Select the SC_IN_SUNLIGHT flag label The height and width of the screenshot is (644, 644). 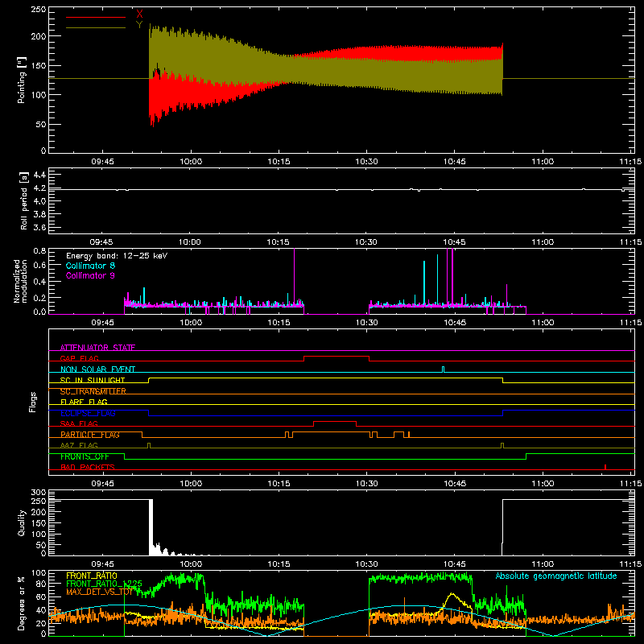point(93,380)
